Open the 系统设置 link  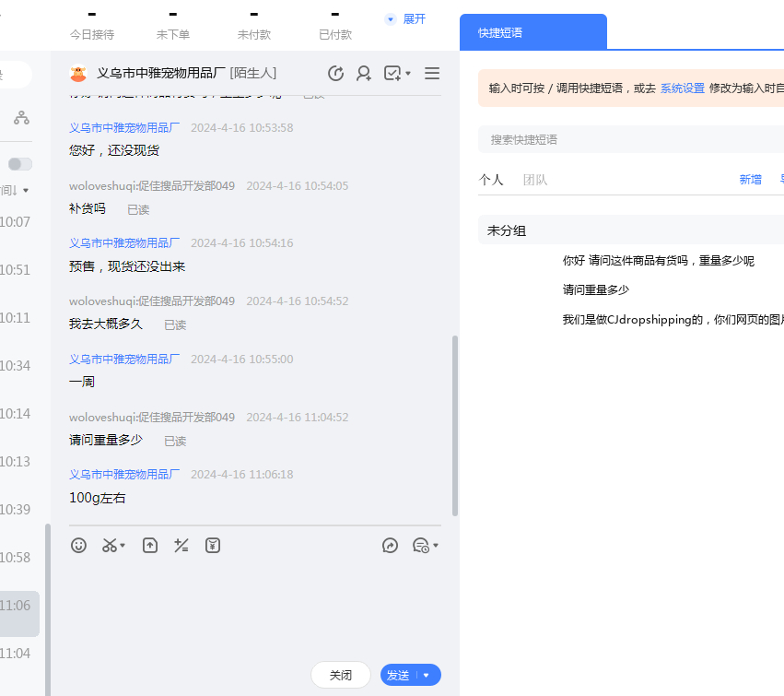pyautogui.click(x=682, y=88)
